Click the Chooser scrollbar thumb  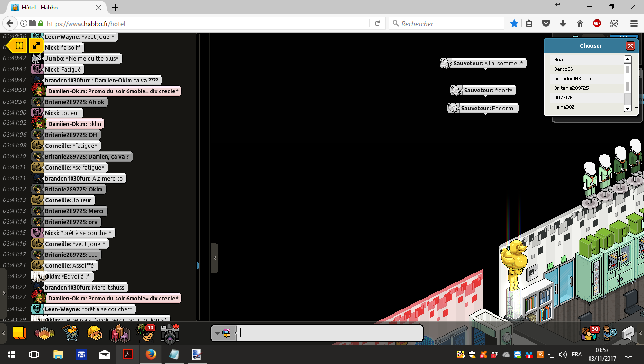627,78
